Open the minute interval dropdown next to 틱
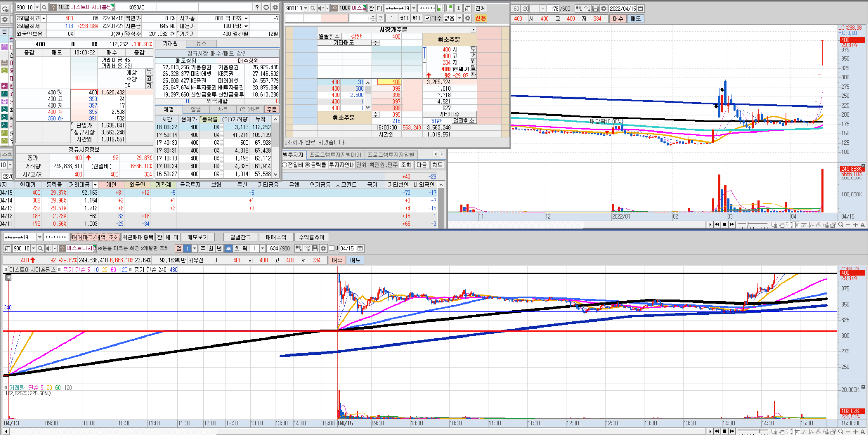Image resolution: width=868 pixels, height=435 pixels. (262, 248)
